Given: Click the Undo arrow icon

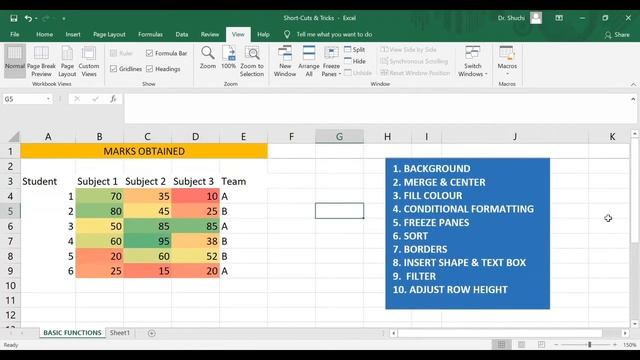Looking at the screenshot, I should point(28,18).
